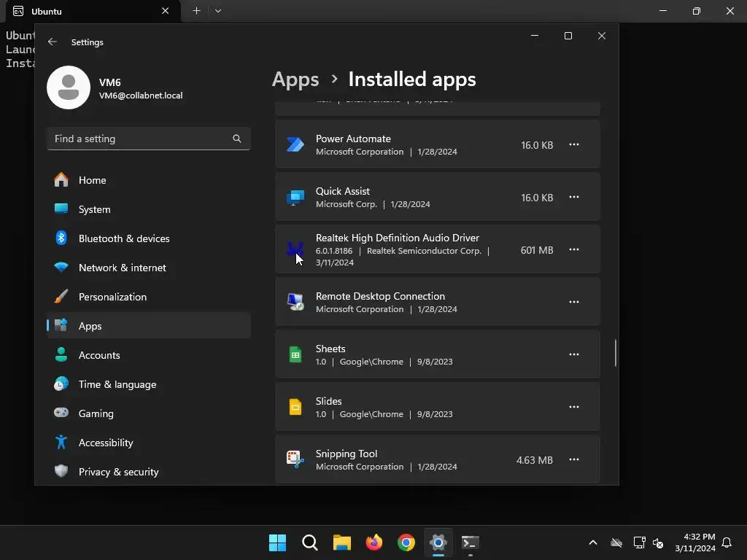Screen dimensions: 747x560
Task: Click the 4.63 MB size value
Action: (535, 460)
